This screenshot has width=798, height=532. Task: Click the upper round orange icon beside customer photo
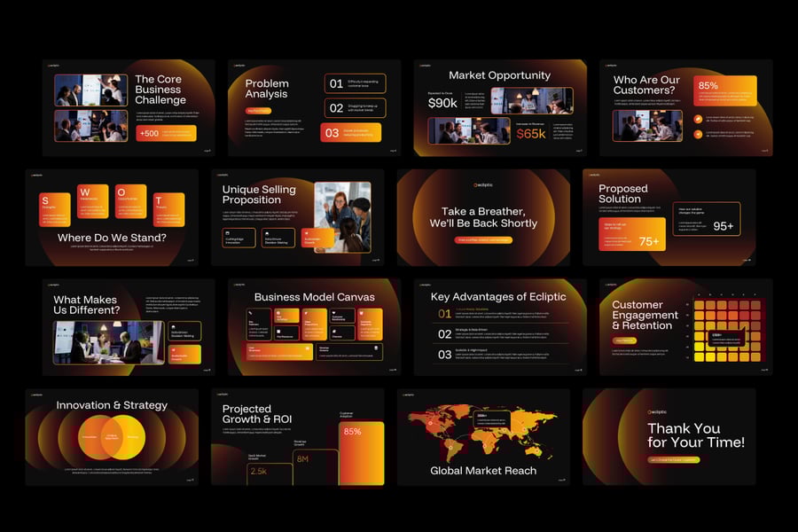point(699,118)
